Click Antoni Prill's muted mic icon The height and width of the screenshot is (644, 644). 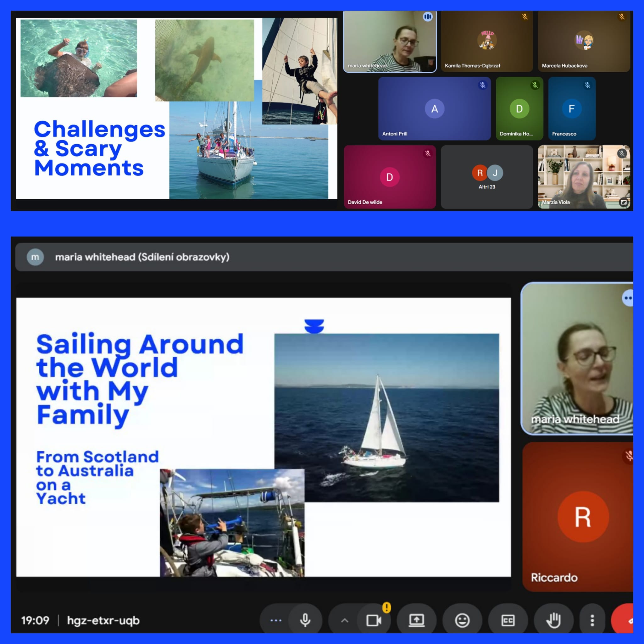click(x=482, y=85)
